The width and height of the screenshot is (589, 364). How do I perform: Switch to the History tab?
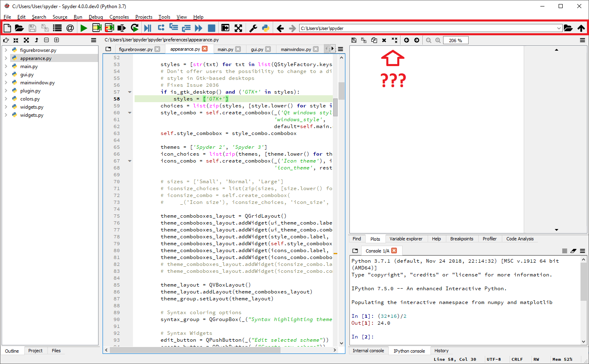(x=441, y=351)
